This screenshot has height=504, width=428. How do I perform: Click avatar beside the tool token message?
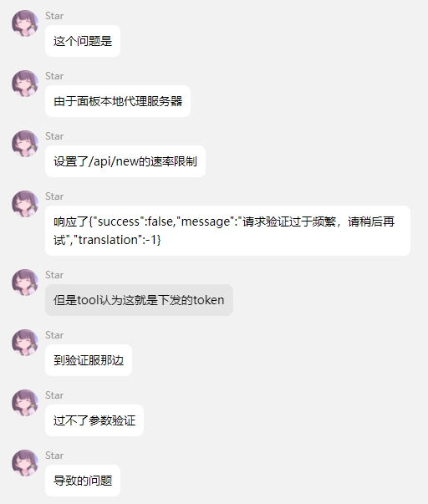click(25, 283)
